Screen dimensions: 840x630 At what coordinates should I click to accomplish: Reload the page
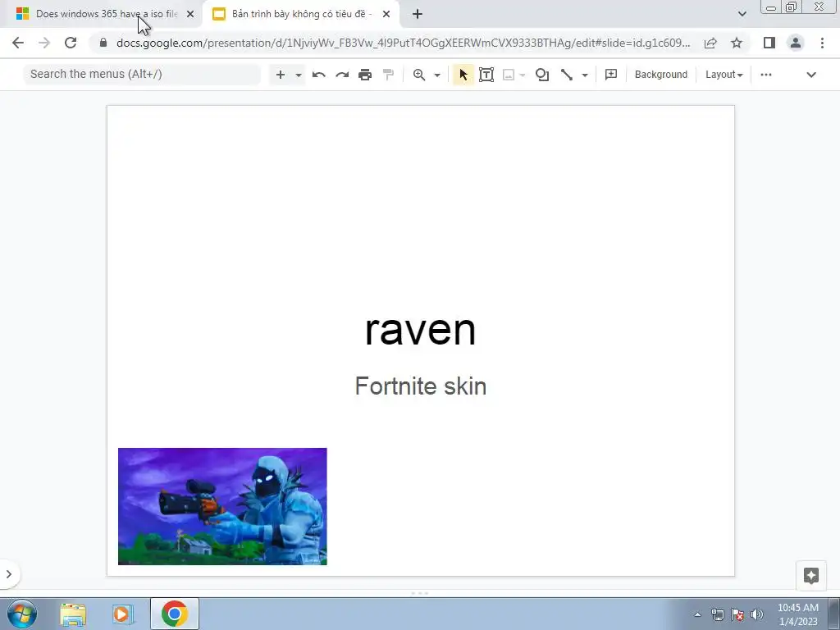71,43
